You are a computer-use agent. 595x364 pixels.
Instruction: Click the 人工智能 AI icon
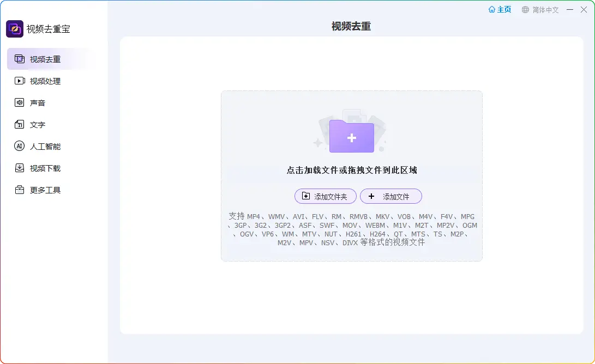[x=20, y=147]
